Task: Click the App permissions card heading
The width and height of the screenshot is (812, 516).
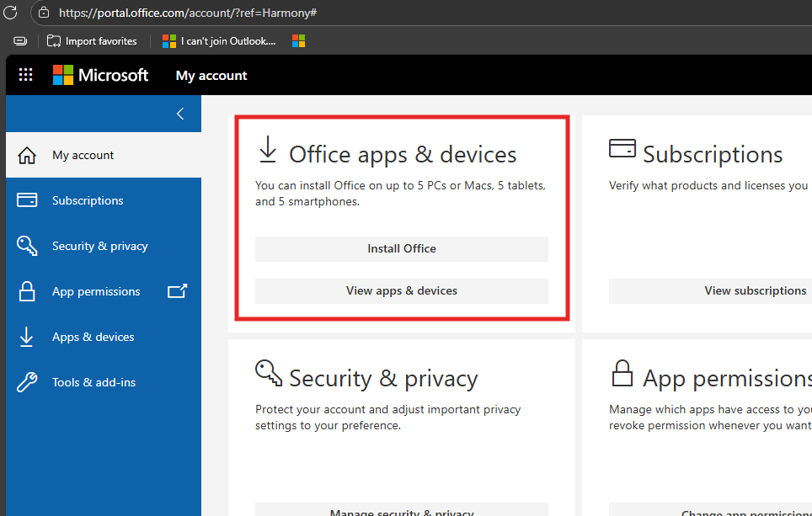Action: click(x=727, y=378)
